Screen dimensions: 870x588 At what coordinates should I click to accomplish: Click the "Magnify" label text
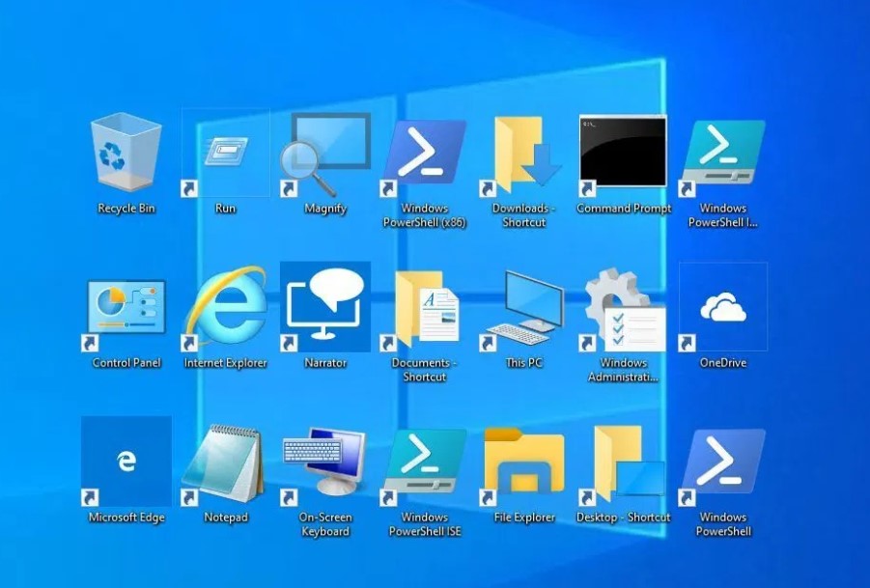click(x=325, y=209)
